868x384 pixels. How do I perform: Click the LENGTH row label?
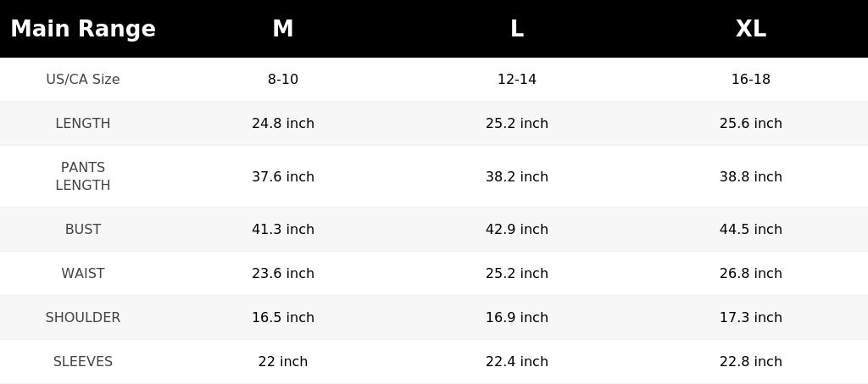[x=83, y=124]
